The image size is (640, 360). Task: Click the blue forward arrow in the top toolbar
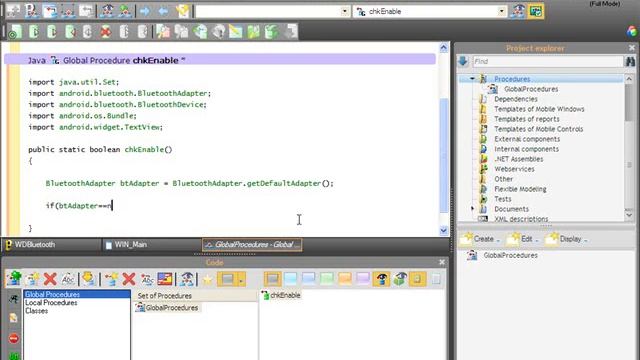144,11
